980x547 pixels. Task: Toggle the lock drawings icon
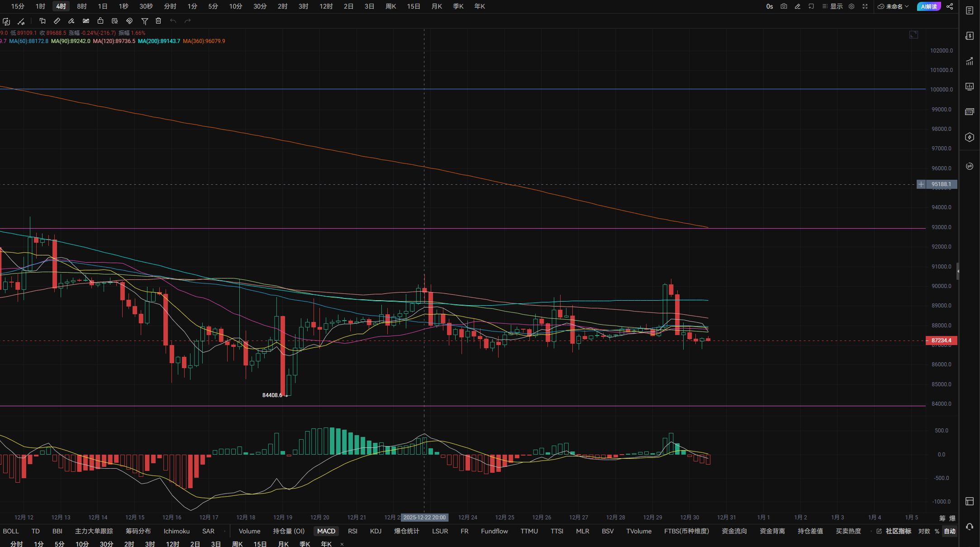pyautogui.click(x=100, y=21)
